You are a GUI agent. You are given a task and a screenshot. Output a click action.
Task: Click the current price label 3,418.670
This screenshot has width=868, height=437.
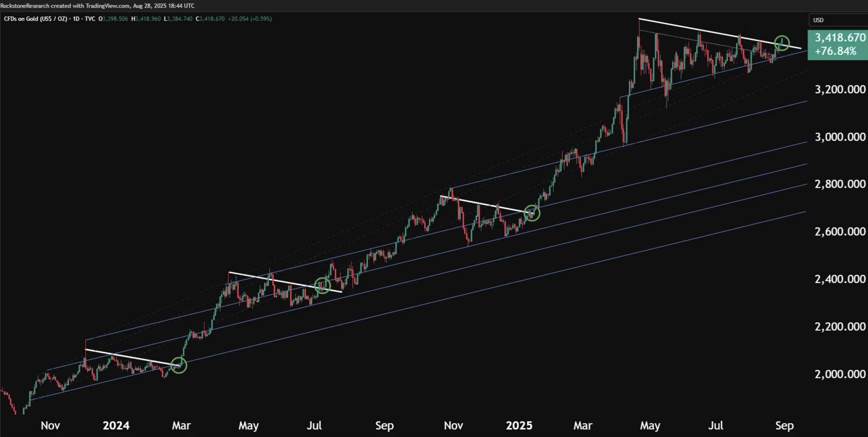(840, 37)
